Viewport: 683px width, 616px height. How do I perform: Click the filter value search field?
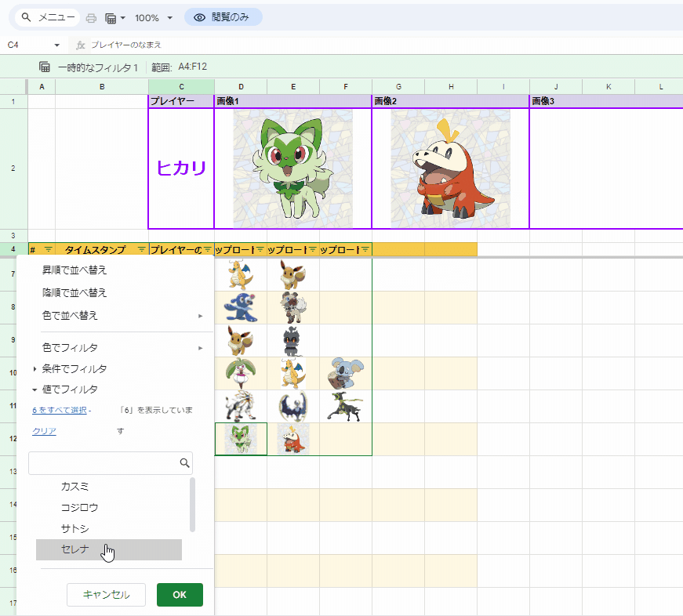coord(111,462)
